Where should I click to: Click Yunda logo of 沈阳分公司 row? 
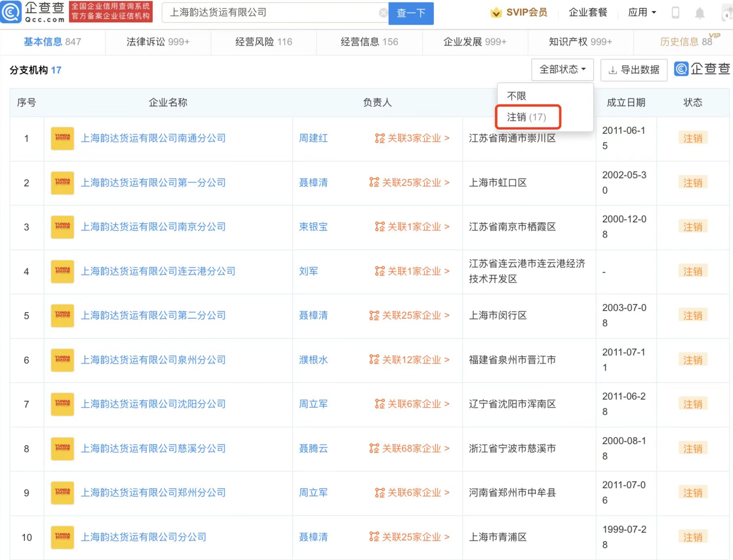pyautogui.click(x=62, y=404)
